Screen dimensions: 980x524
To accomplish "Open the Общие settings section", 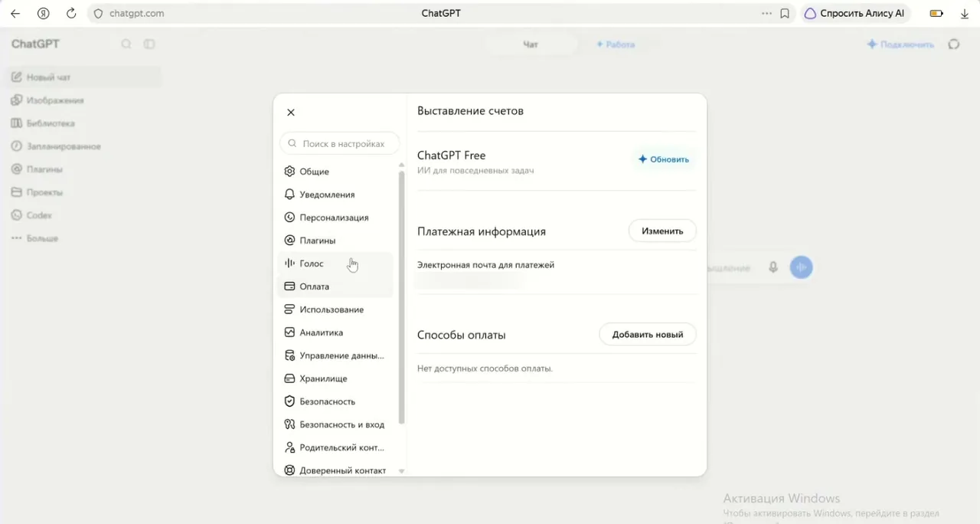I will [335, 172].
